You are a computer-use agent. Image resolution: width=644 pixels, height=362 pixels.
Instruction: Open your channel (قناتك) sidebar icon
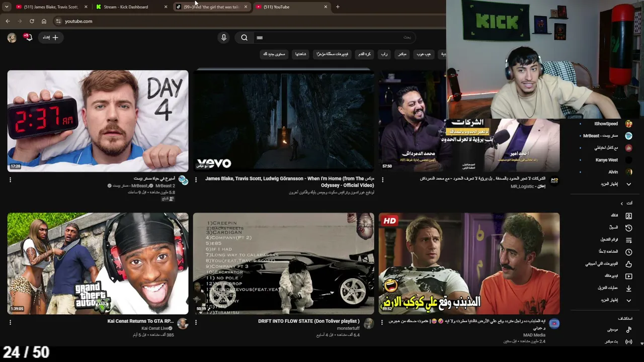pyautogui.click(x=628, y=216)
